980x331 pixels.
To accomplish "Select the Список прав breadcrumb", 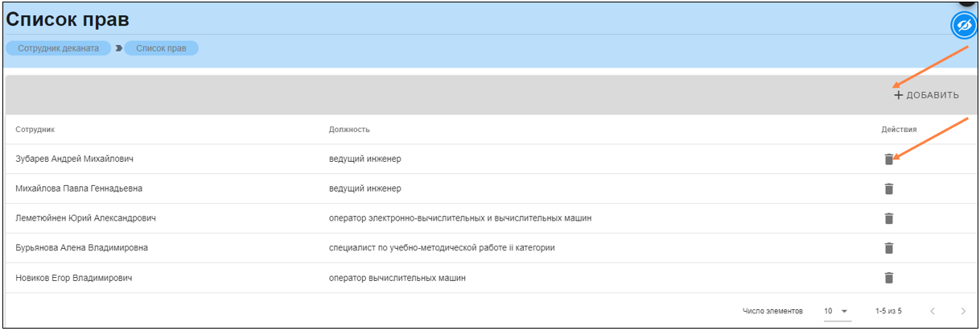I will (x=161, y=48).
